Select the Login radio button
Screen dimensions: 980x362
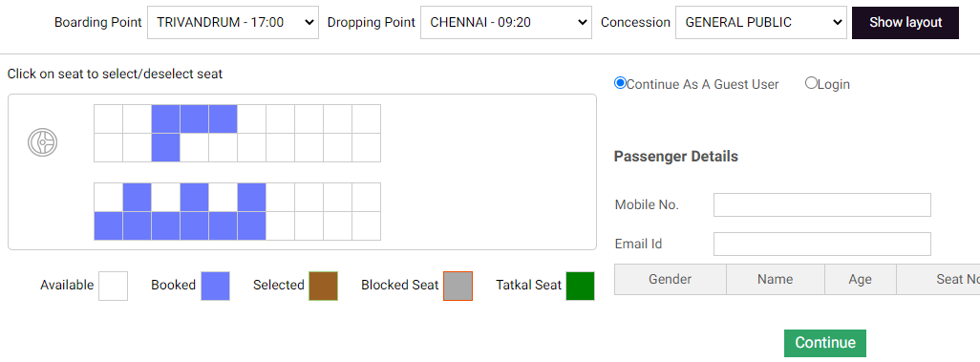pos(811,83)
